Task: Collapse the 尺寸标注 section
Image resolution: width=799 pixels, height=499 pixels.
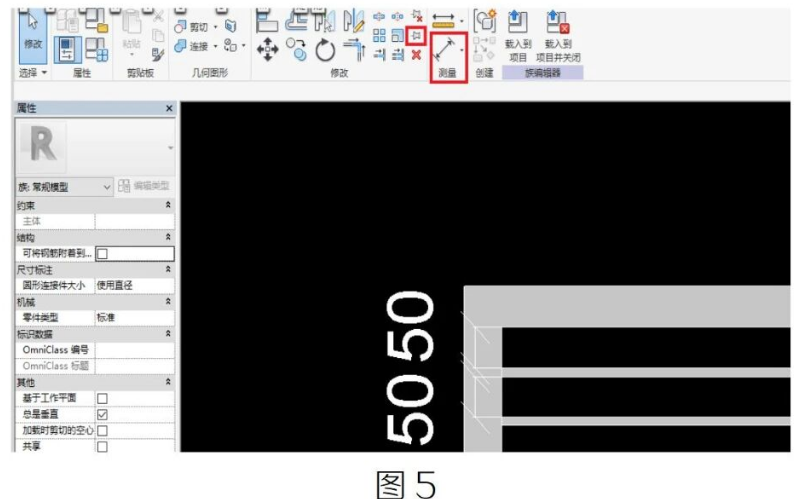Action: 168,269
